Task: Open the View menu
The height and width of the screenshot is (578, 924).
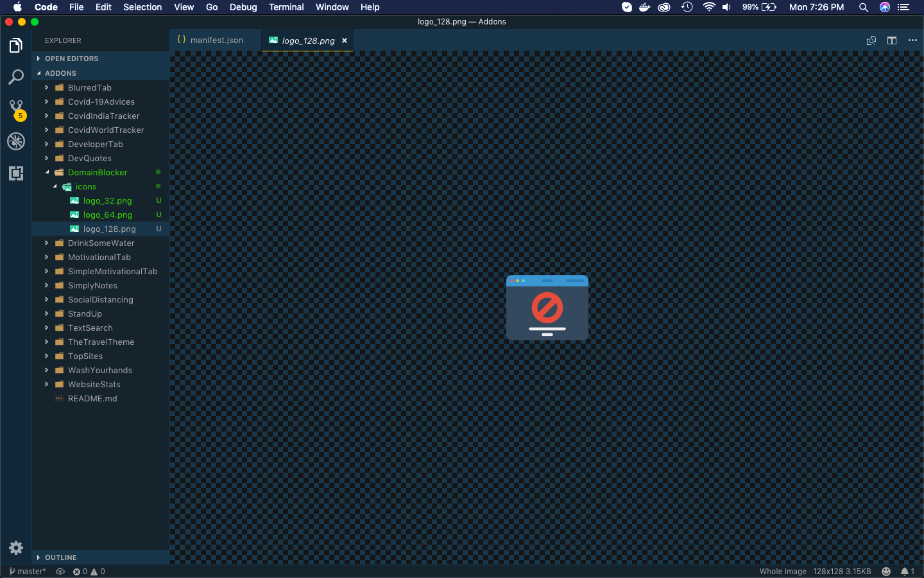Action: [x=184, y=7]
